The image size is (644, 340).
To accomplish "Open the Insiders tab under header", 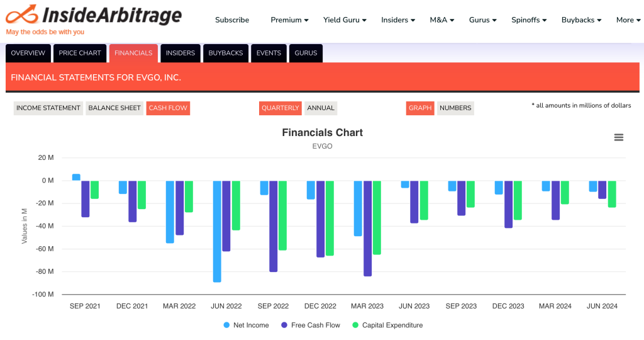I will [x=180, y=53].
